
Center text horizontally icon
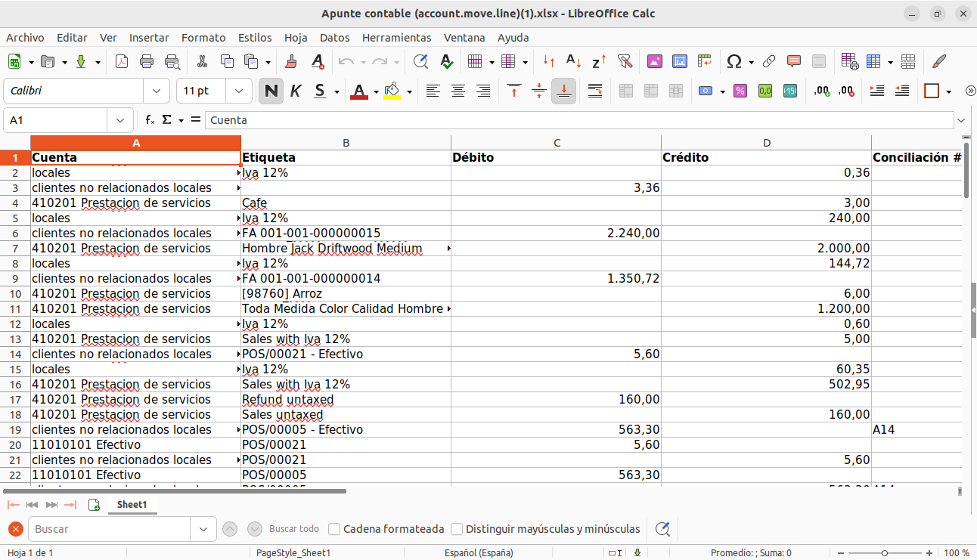pyautogui.click(x=458, y=91)
